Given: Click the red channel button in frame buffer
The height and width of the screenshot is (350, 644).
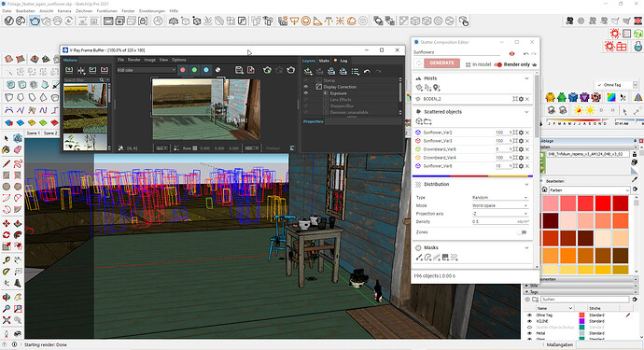Looking at the screenshot, I should click(x=183, y=70).
